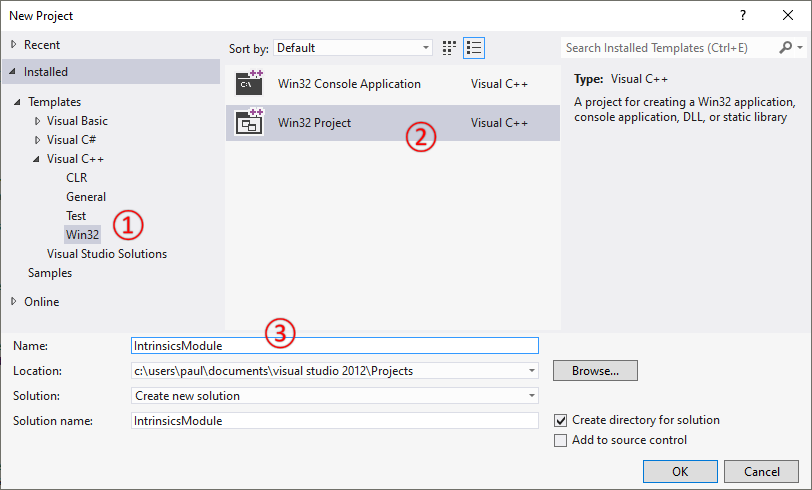Click the Win32 Project template icon
This screenshot has width=812, height=490.
point(249,123)
